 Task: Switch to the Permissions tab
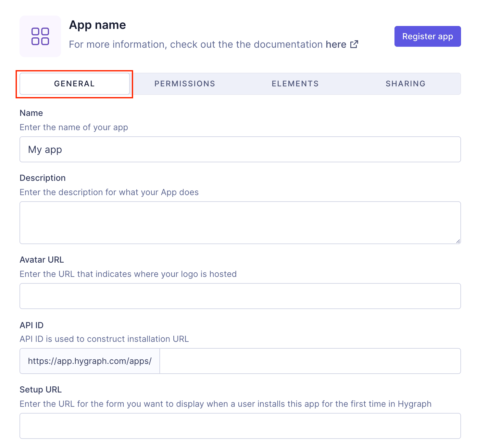point(184,83)
